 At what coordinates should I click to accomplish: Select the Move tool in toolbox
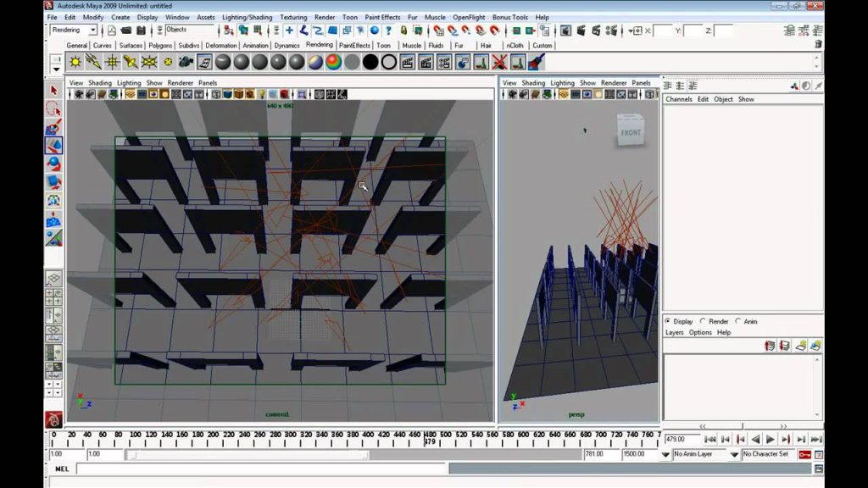[x=53, y=146]
